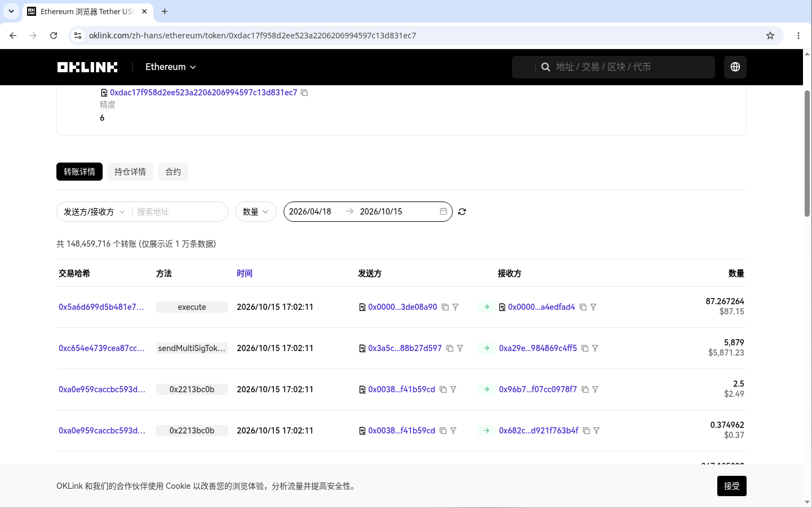This screenshot has height=508, width=812.
Task: Sort by the 时间 column header
Action: click(245, 273)
